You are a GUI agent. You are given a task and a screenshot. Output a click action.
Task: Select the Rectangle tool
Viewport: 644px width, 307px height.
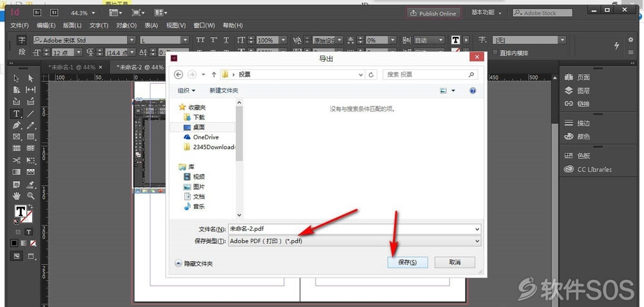tap(30, 137)
